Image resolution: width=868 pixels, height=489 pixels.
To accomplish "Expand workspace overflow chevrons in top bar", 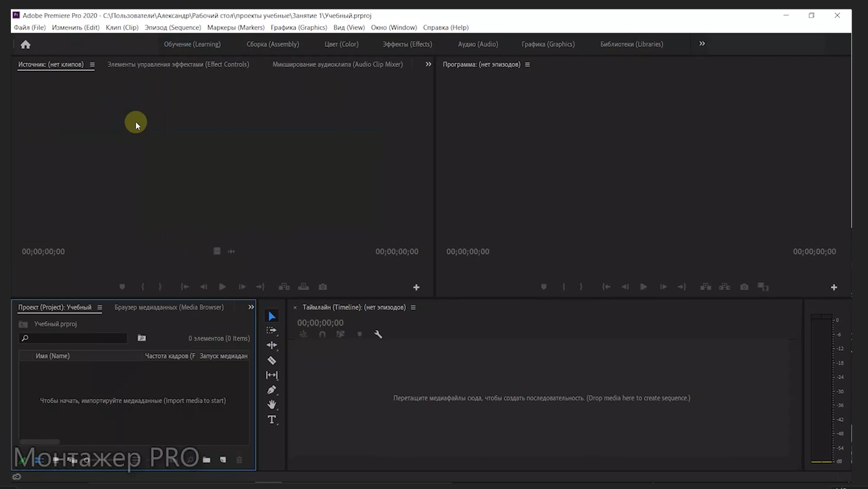I will (702, 43).
